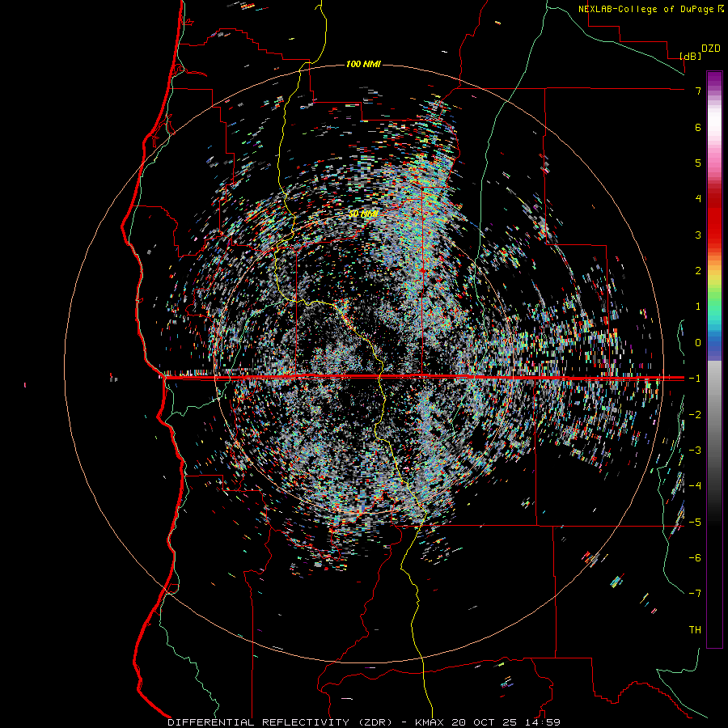Click the [dB] units label
The image size is (728, 728).
coord(691,56)
